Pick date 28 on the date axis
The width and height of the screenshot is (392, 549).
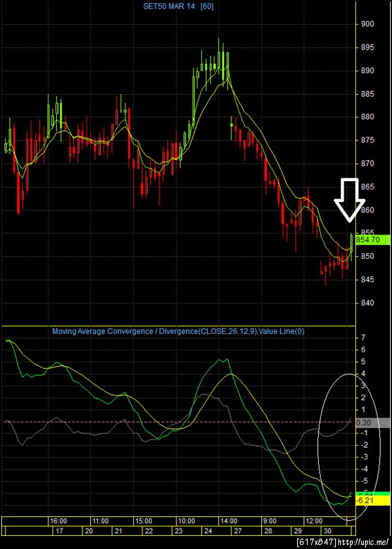click(x=267, y=531)
